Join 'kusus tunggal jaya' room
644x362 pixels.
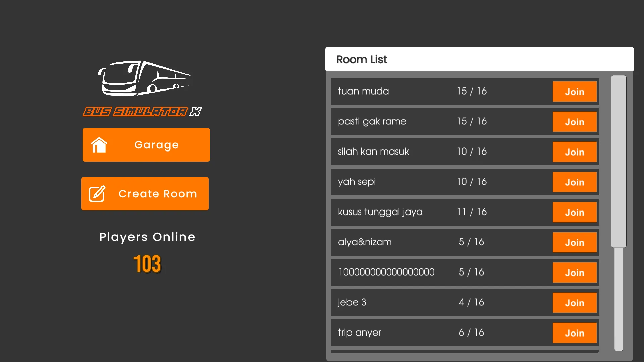point(575,212)
